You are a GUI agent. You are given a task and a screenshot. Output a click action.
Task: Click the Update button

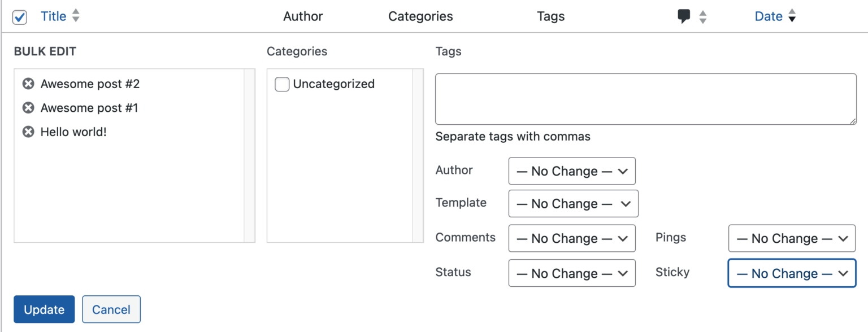[44, 309]
